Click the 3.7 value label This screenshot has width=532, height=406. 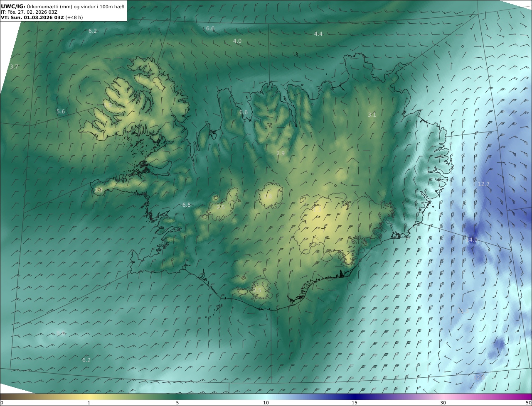[x=15, y=66]
